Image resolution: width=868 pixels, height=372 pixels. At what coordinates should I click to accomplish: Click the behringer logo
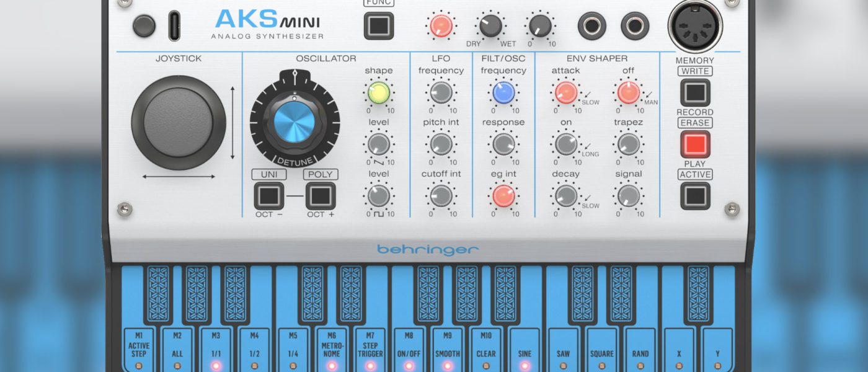[428, 250]
